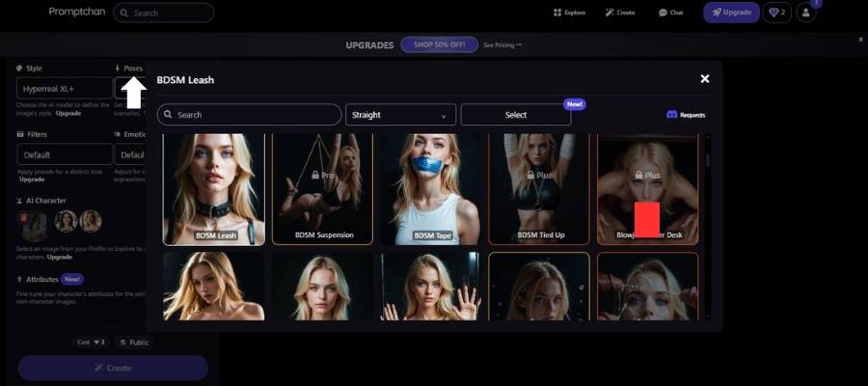Close the pose selection dialog
Viewport: 868px width, 386px height.
tap(705, 79)
